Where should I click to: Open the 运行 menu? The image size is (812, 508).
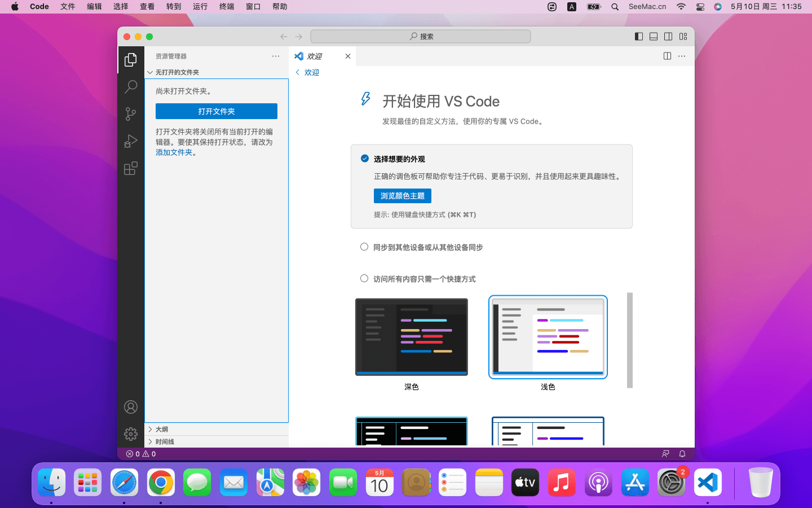[200, 7]
